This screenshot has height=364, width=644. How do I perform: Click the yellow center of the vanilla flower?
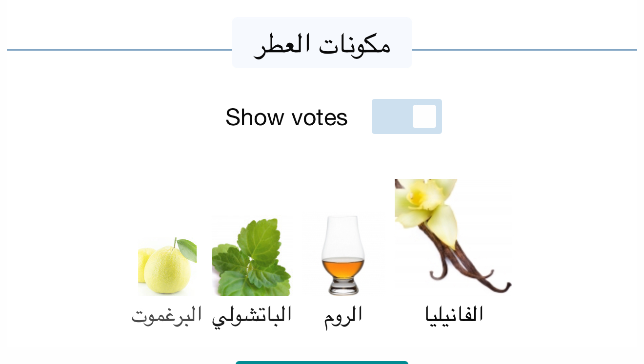pos(417,197)
